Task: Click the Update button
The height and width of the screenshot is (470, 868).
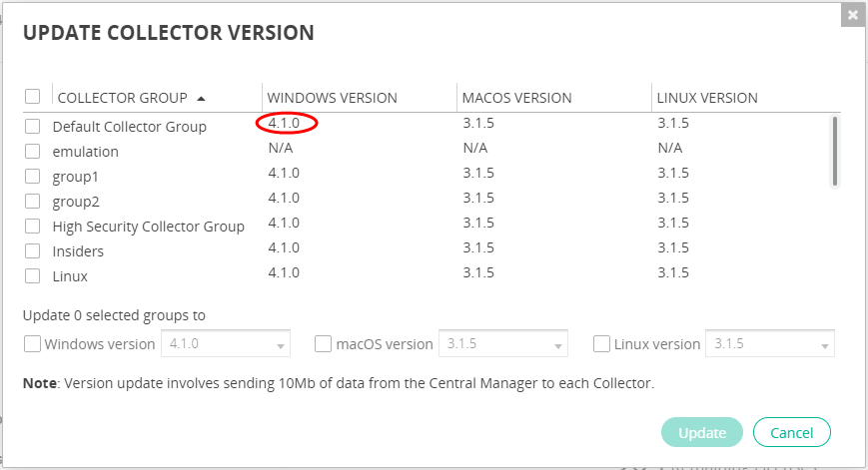Action: pos(701,433)
